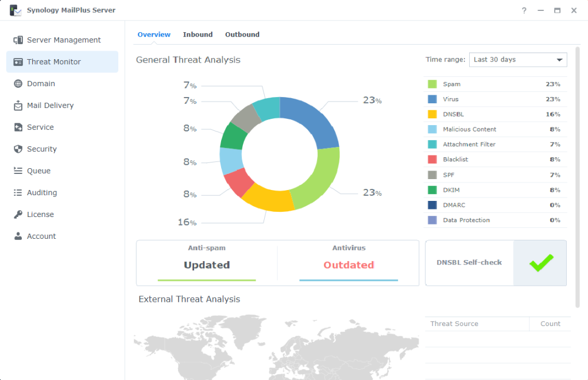Click the Account person icon

(18, 236)
